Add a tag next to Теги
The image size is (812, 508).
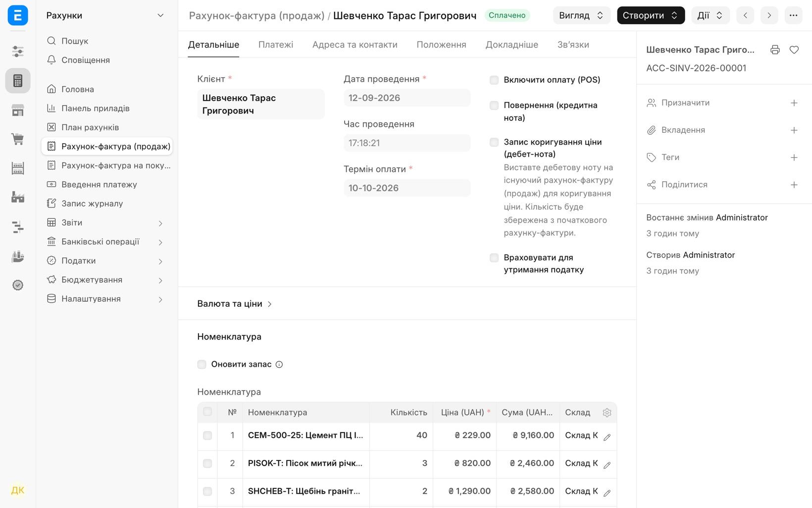794,157
